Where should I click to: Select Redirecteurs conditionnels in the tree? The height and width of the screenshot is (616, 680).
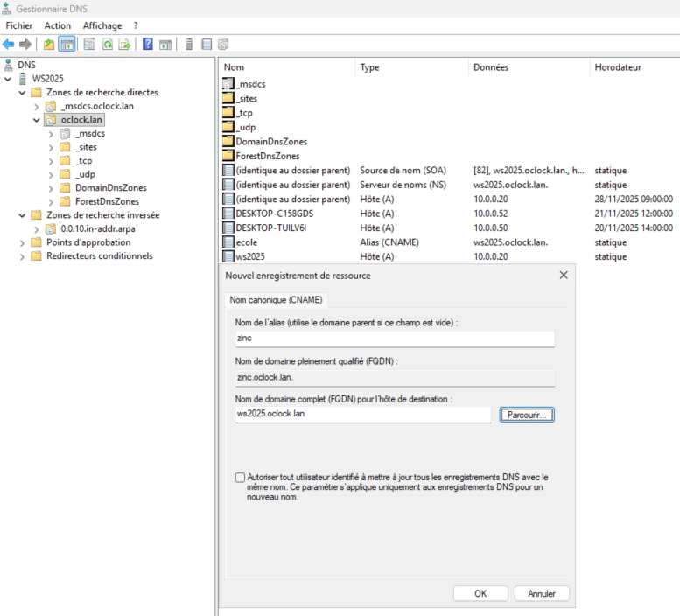(99, 256)
